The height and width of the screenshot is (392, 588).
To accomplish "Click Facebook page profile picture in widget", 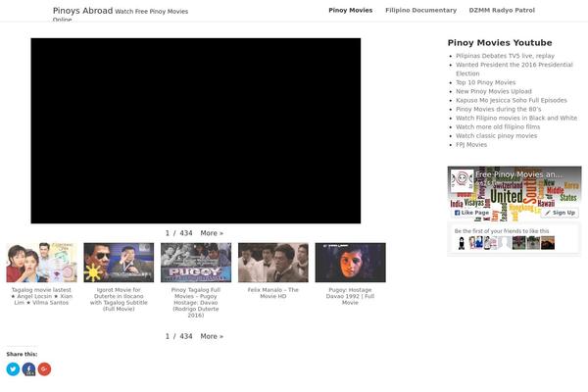I will click(x=462, y=180).
